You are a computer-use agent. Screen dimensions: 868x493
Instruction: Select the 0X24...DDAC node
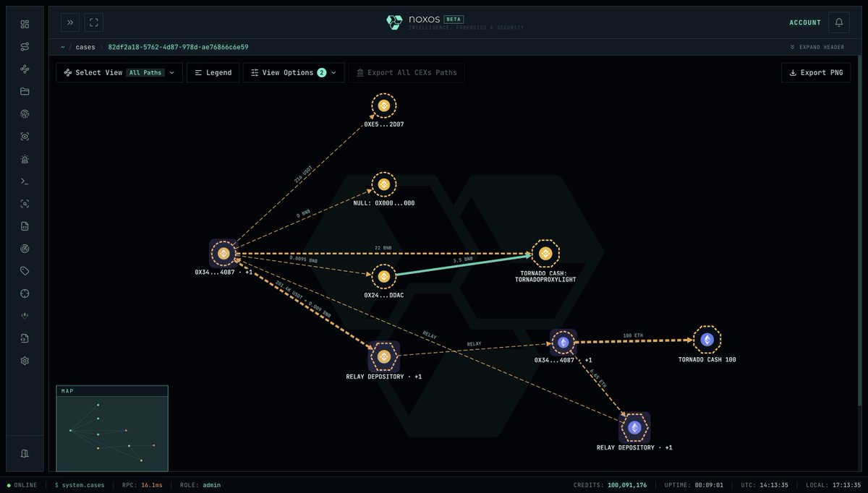click(384, 276)
